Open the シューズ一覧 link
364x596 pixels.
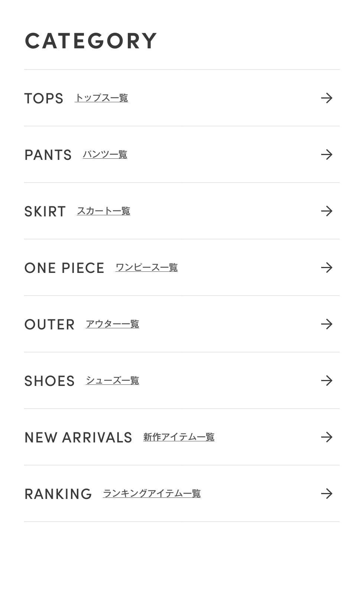(x=112, y=381)
